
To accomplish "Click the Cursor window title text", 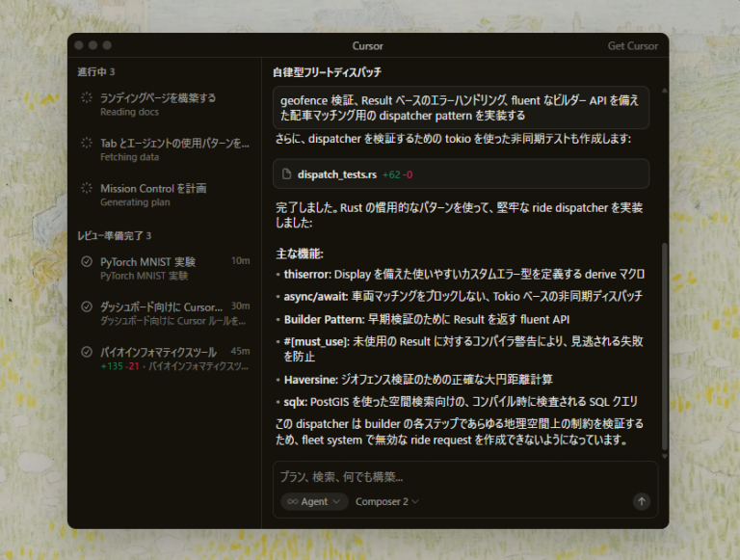I will pos(368,46).
